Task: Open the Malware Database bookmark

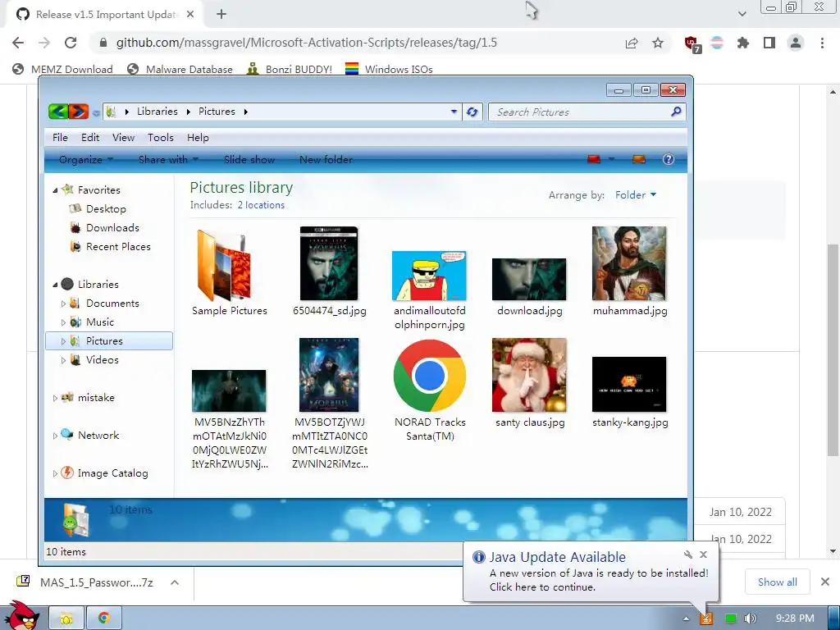Action: [180, 69]
